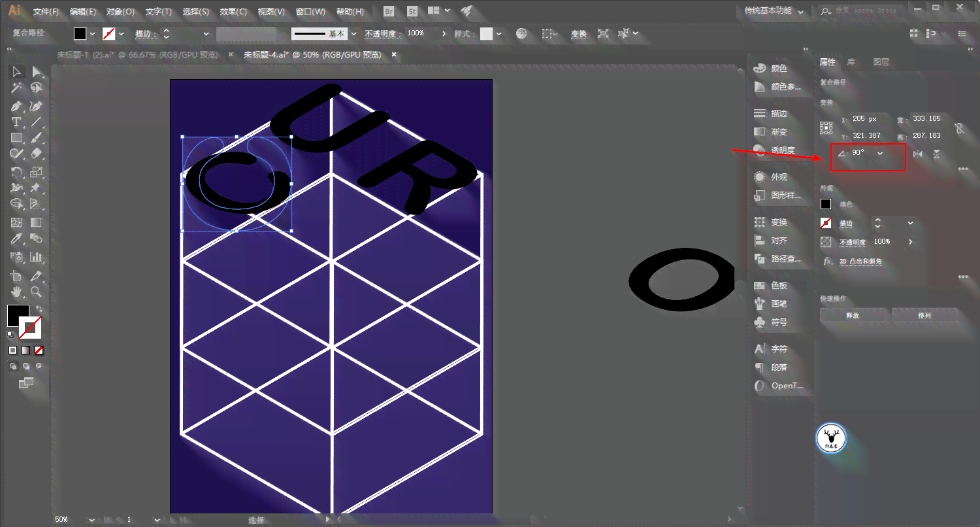Open the fx effects icon in appearance
This screenshot has height=527, width=980.
tap(828, 261)
